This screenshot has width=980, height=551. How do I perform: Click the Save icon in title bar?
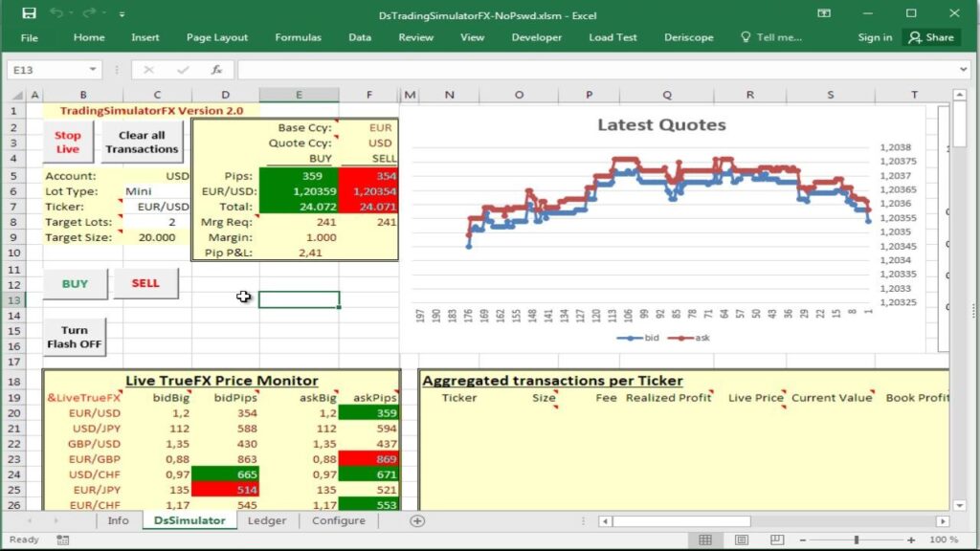point(29,13)
